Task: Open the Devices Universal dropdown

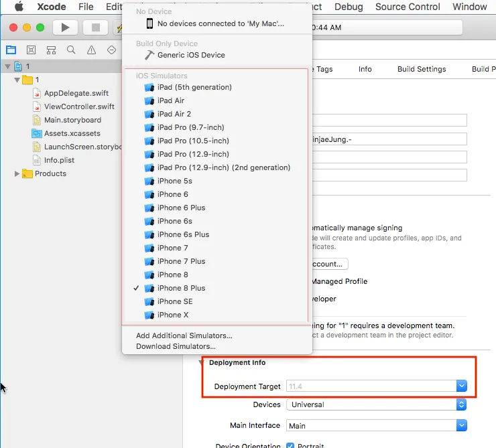Action: pyautogui.click(x=376, y=404)
